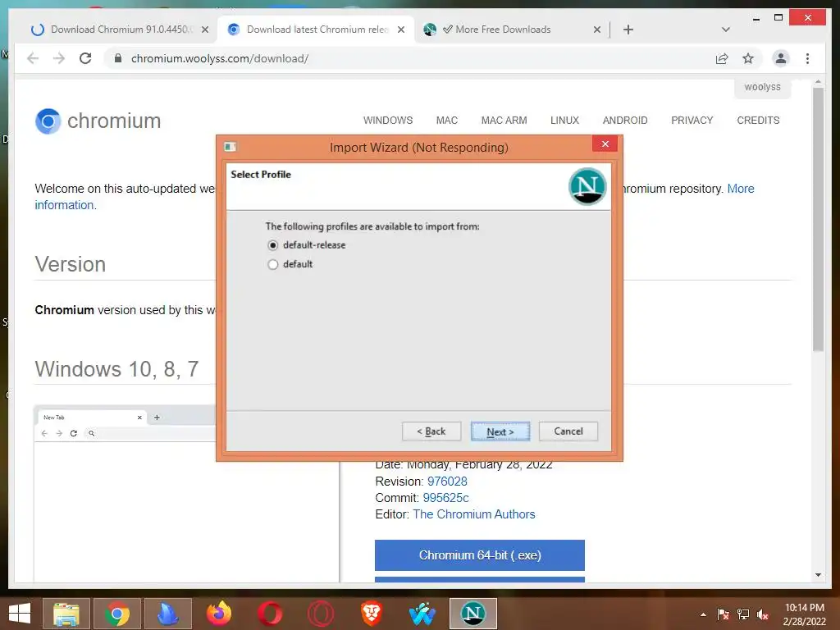Screen dimensions: 840x630
Task: Click Next in the Import Wizard
Action: (500, 431)
